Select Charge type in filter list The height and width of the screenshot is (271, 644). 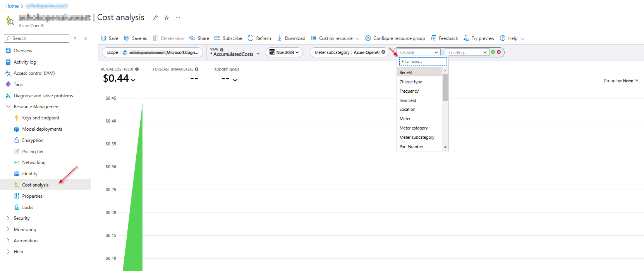(419, 82)
